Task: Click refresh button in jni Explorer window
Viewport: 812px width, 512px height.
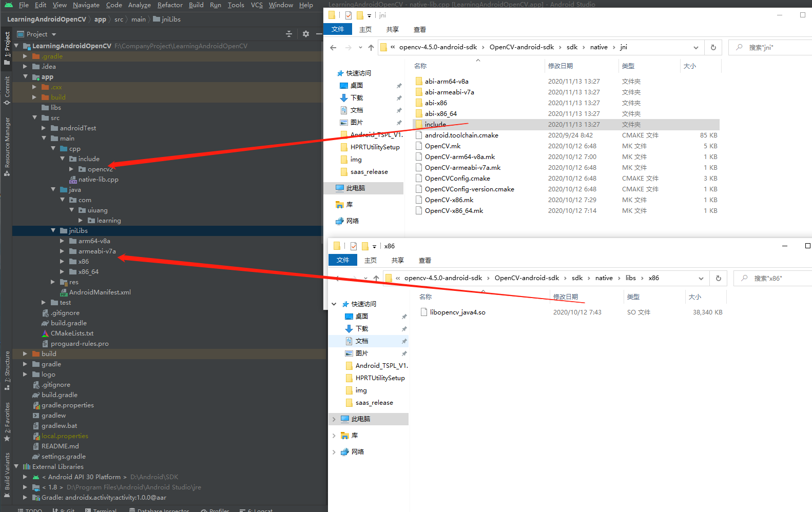Action: [713, 47]
